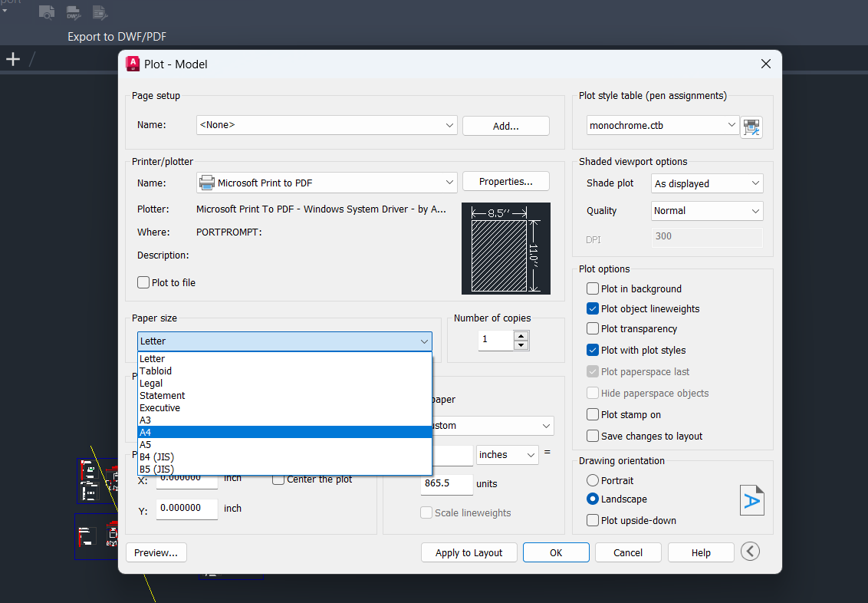
Task: Click the AutoCAD logo in the dialog title bar
Action: point(133,64)
